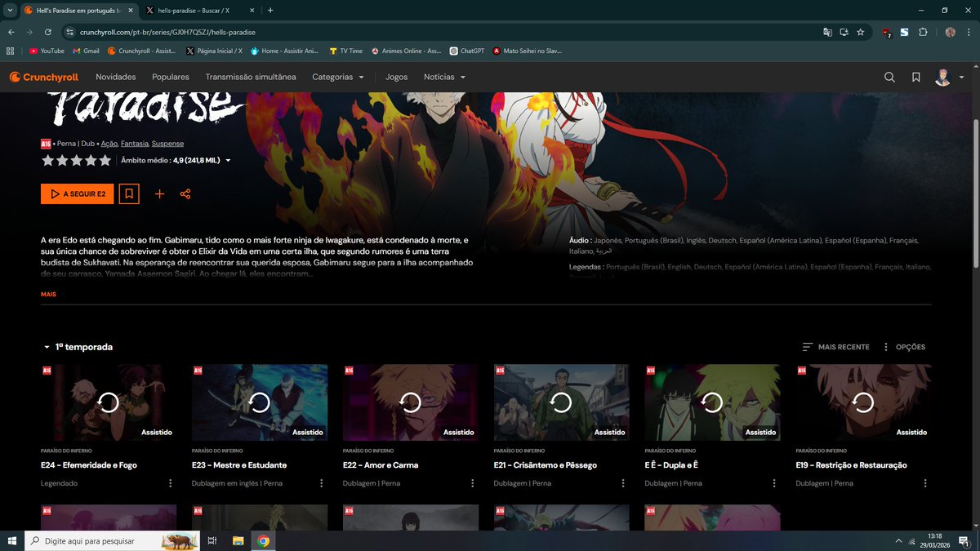Replay episode E23 - Mestre e Estudante
Viewport: 980px width, 551px height.
(x=260, y=402)
